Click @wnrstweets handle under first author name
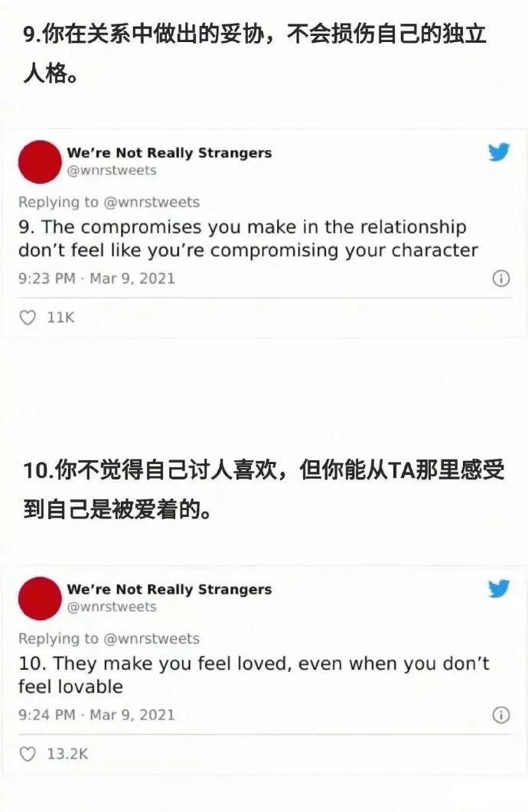This screenshot has width=528, height=812. point(112,171)
